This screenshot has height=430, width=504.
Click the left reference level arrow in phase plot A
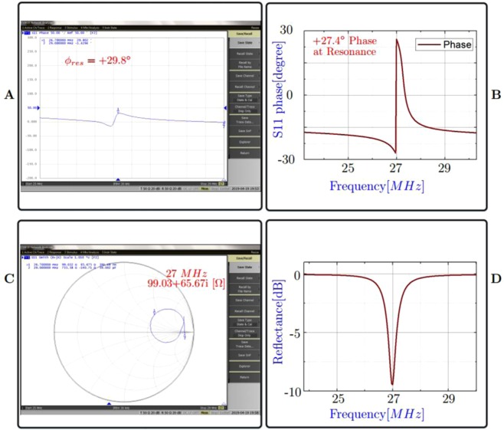pyautogui.click(x=40, y=108)
